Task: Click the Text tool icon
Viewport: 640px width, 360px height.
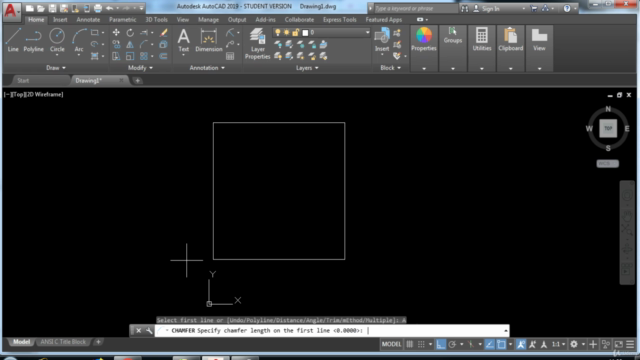Action: [184, 40]
